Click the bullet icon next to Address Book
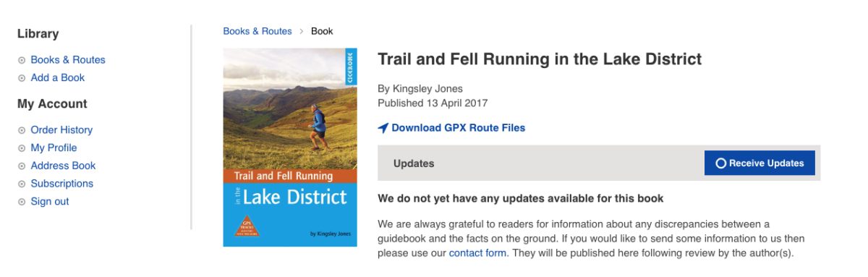 [22, 166]
